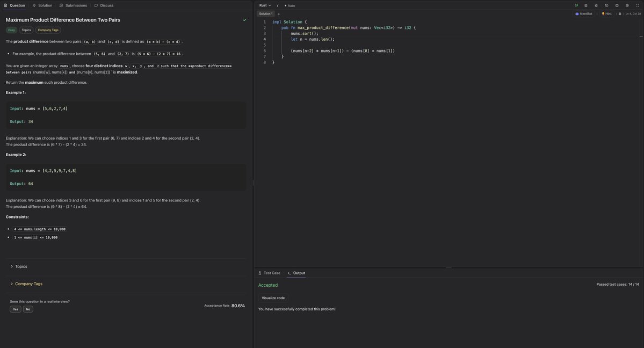Switch to the Solution tab
644x348 pixels.
42,5
